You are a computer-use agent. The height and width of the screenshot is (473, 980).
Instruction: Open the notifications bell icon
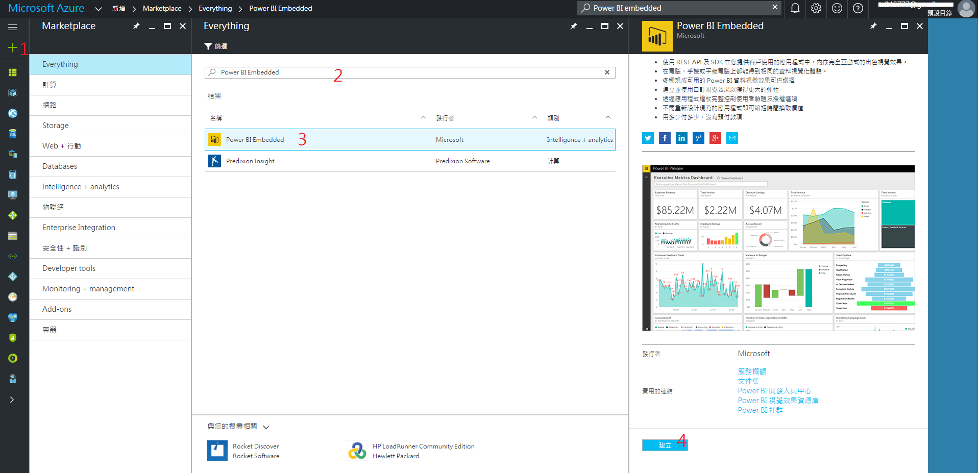[x=795, y=8]
